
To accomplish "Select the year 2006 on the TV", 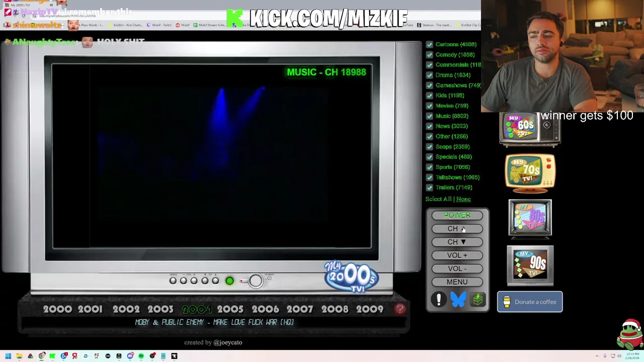I will [x=265, y=309].
